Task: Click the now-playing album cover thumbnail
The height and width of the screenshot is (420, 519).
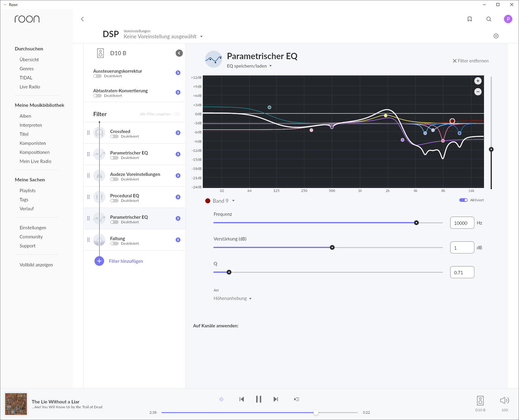Action: (16, 404)
